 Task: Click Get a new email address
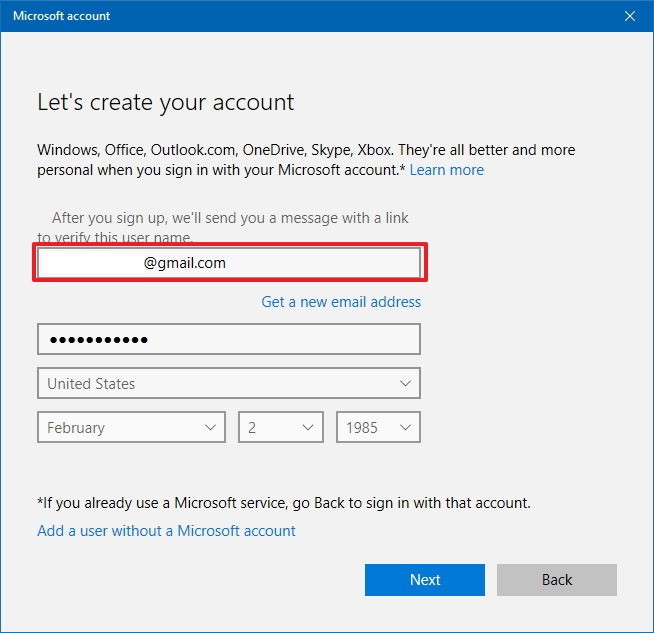click(x=341, y=302)
